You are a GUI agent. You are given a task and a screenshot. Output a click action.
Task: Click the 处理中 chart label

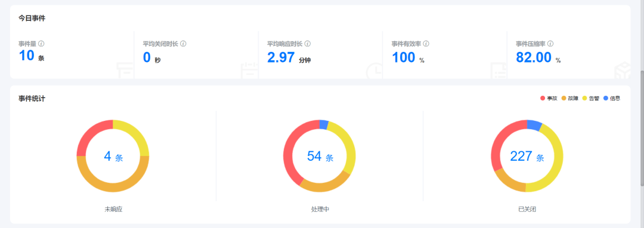pos(320,209)
